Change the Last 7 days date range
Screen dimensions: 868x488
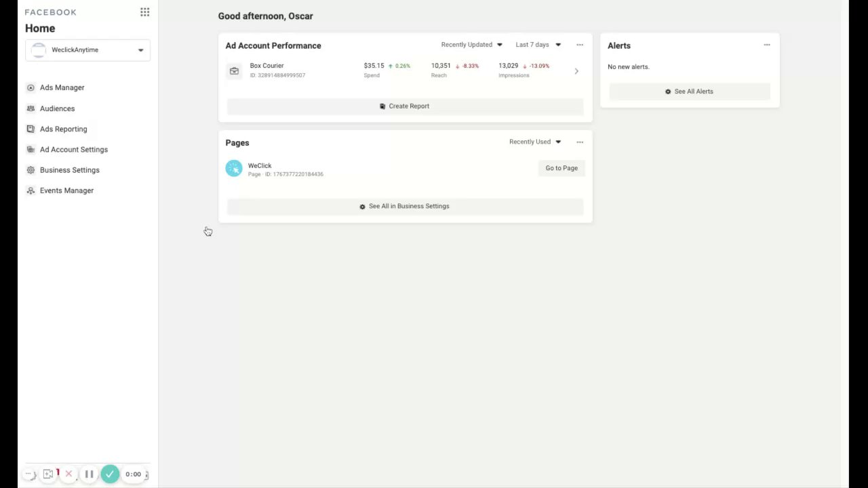click(x=538, y=45)
